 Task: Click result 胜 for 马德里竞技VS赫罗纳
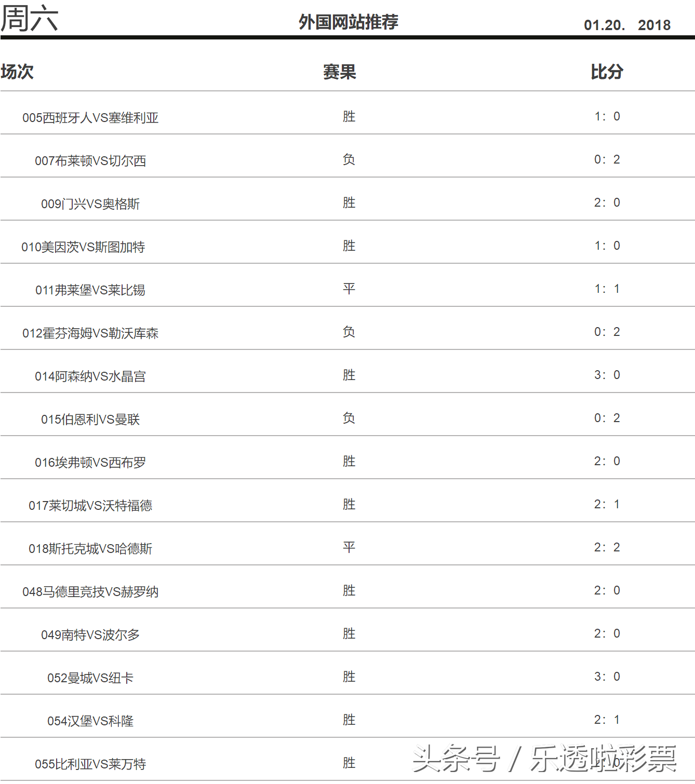tap(349, 590)
